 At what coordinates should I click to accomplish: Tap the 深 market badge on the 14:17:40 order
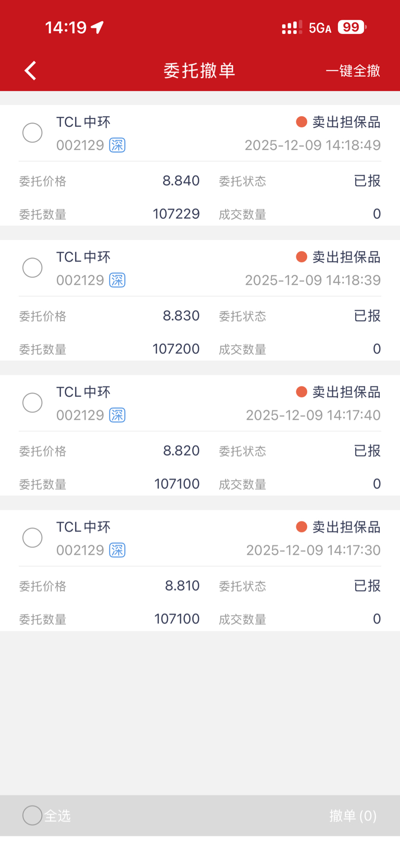coord(117,415)
